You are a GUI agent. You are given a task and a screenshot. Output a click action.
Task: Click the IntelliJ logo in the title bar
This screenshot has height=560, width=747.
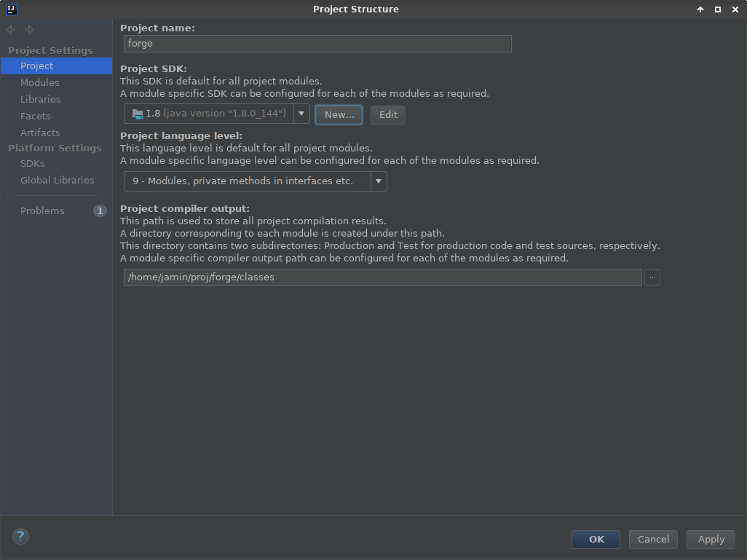[9, 9]
